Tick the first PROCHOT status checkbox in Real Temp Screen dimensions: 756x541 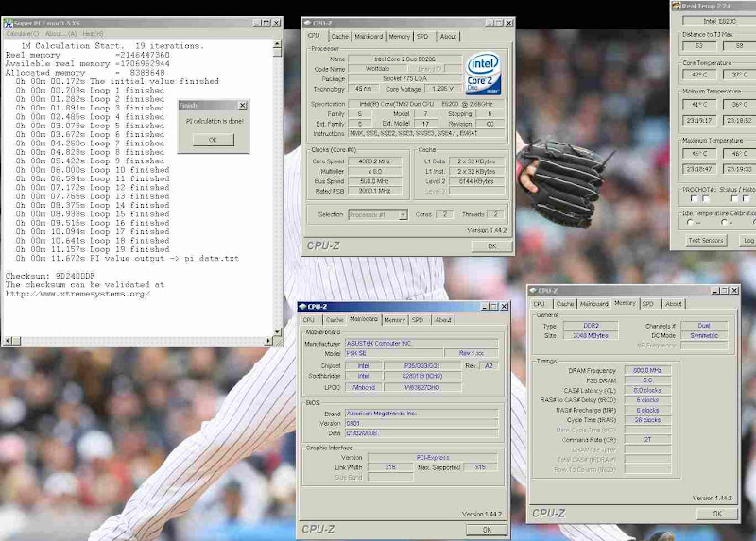695,198
